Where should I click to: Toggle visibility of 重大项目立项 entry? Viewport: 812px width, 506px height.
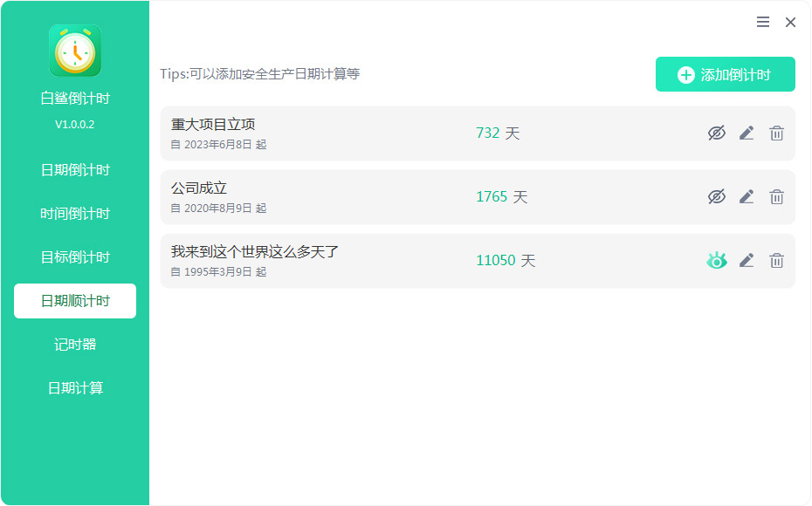coord(717,133)
